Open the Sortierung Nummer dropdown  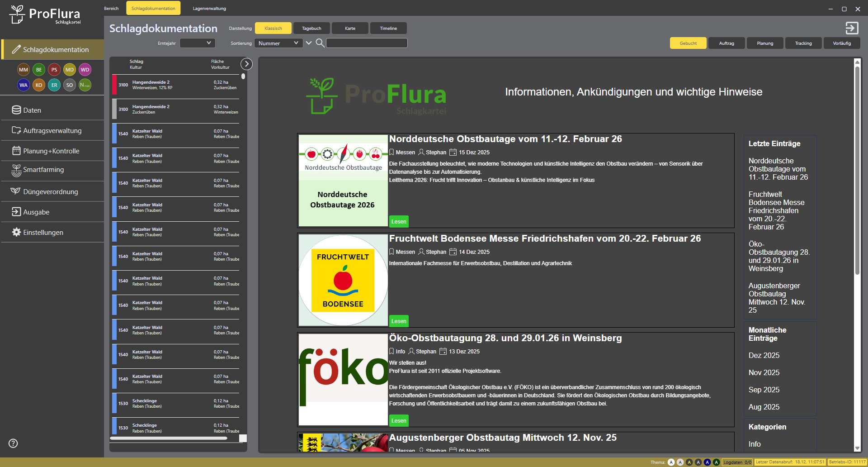(x=278, y=43)
